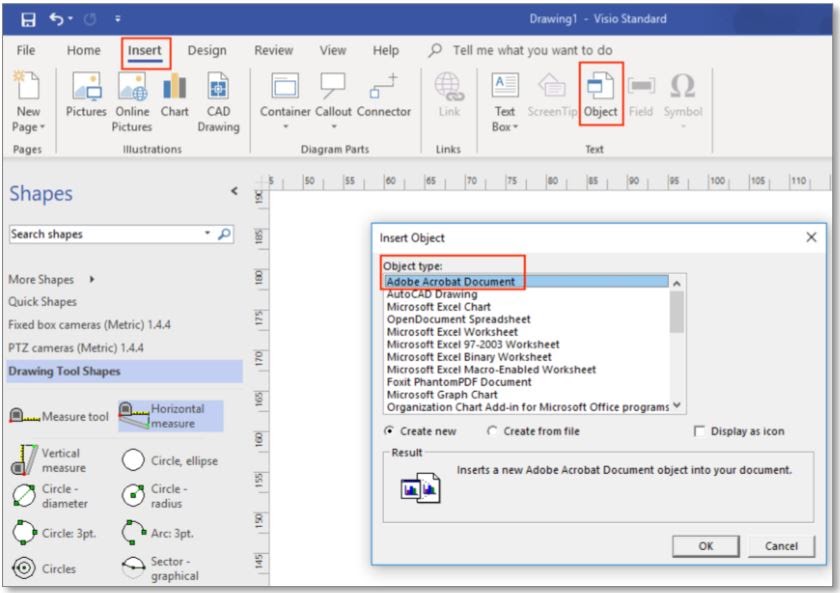Select the Circle, ellipse shape
Screen dimensions: 840x593
pos(169,460)
